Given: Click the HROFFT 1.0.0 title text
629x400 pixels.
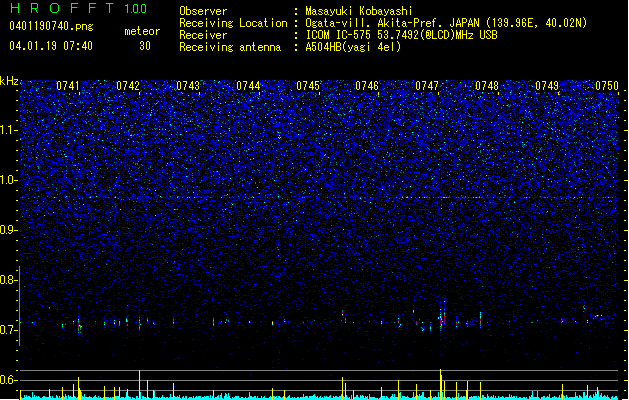Looking at the screenshot, I should [79, 8].
